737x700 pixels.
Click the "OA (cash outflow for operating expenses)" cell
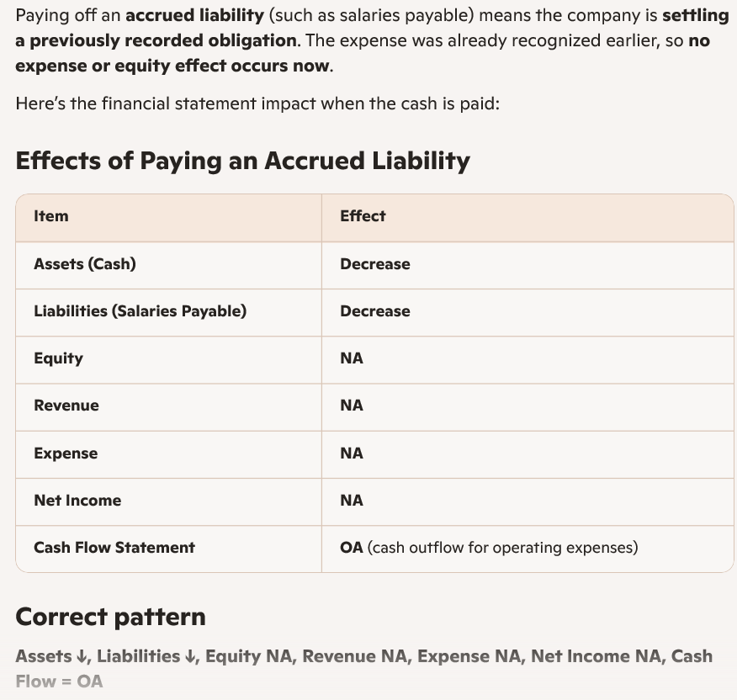click(489, 548)
